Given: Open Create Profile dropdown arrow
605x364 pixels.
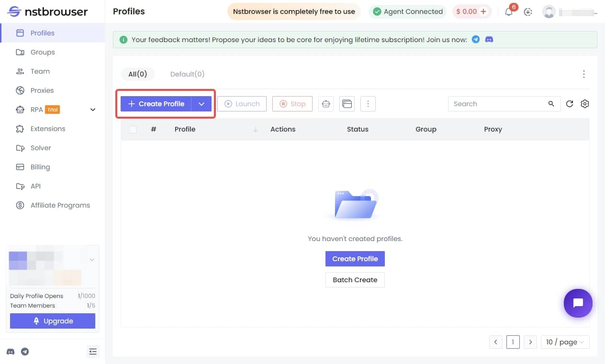Looking at the screenshot, I should click(x=202, y=104).
